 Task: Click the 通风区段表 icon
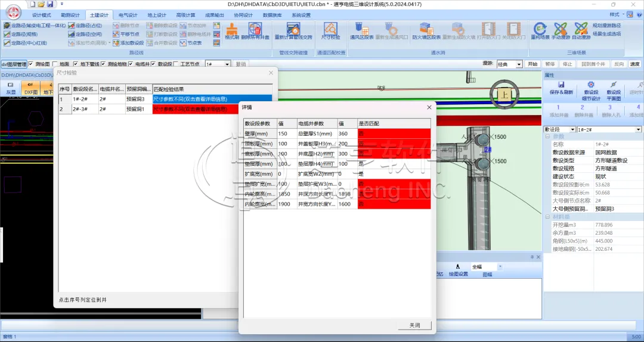tap(361, 30)
